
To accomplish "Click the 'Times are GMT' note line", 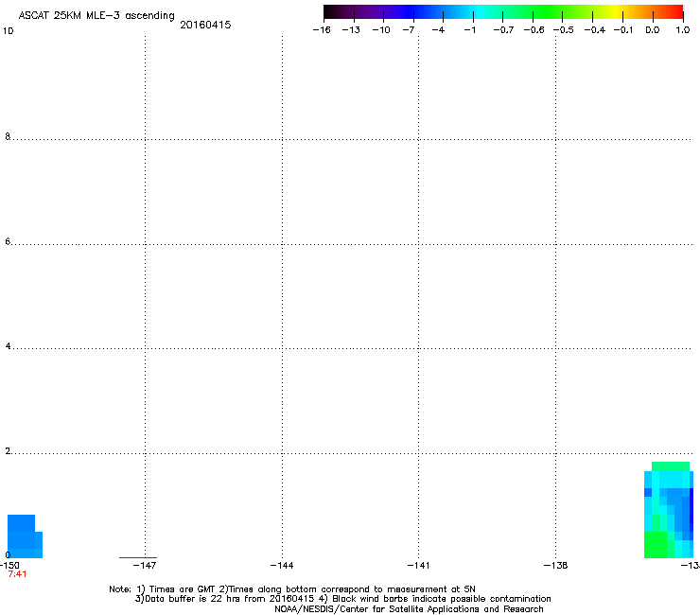I will tap(292, 589).
